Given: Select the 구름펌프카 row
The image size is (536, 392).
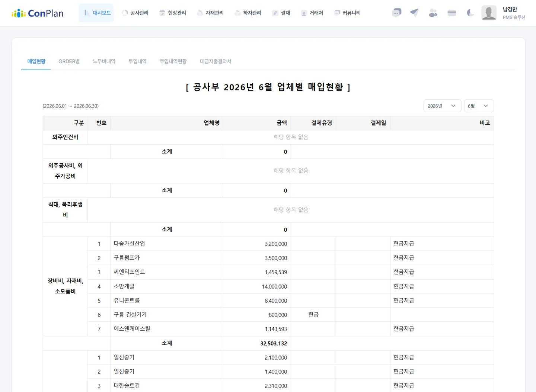Looking at the screenshot, I should click(291, 258).
